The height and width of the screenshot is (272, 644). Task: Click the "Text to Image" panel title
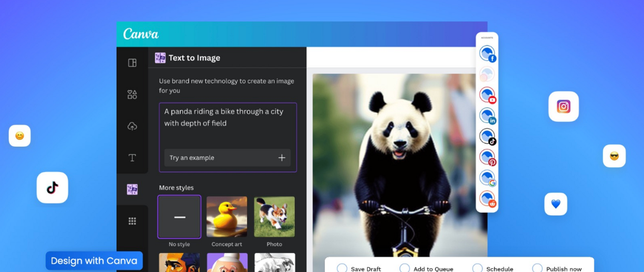pos(194,58)
